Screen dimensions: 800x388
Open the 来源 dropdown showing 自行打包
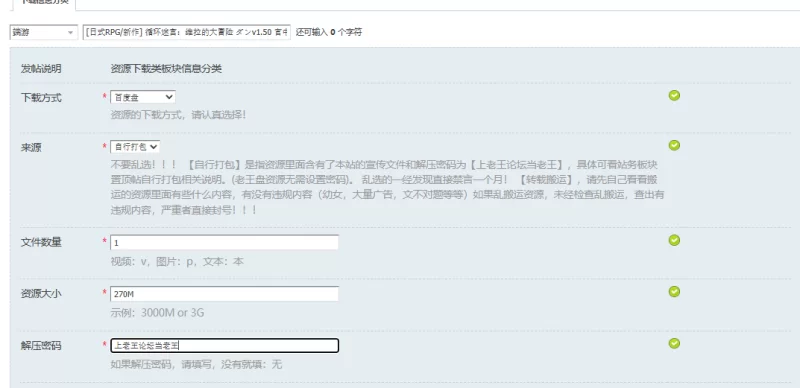point(135,147)
